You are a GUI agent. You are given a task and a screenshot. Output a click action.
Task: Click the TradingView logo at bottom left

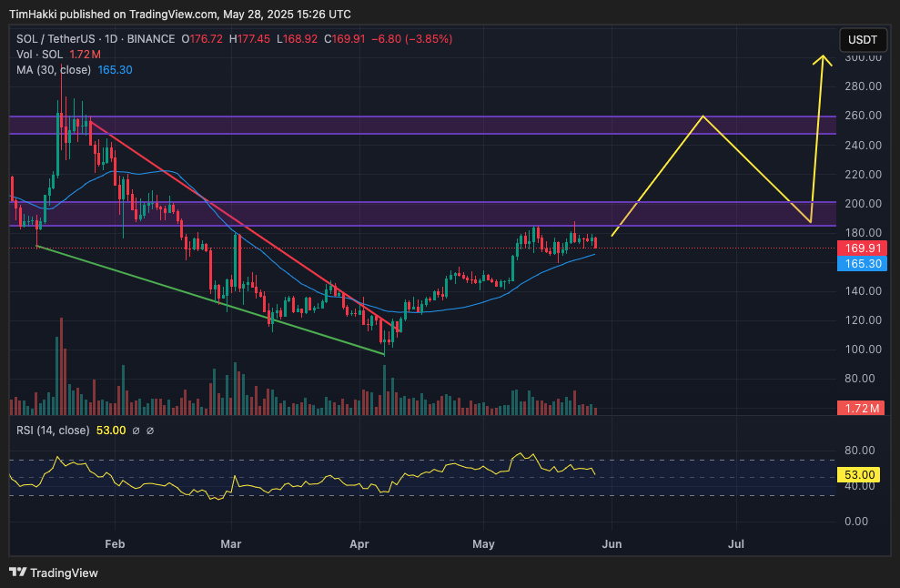(54, 573)
